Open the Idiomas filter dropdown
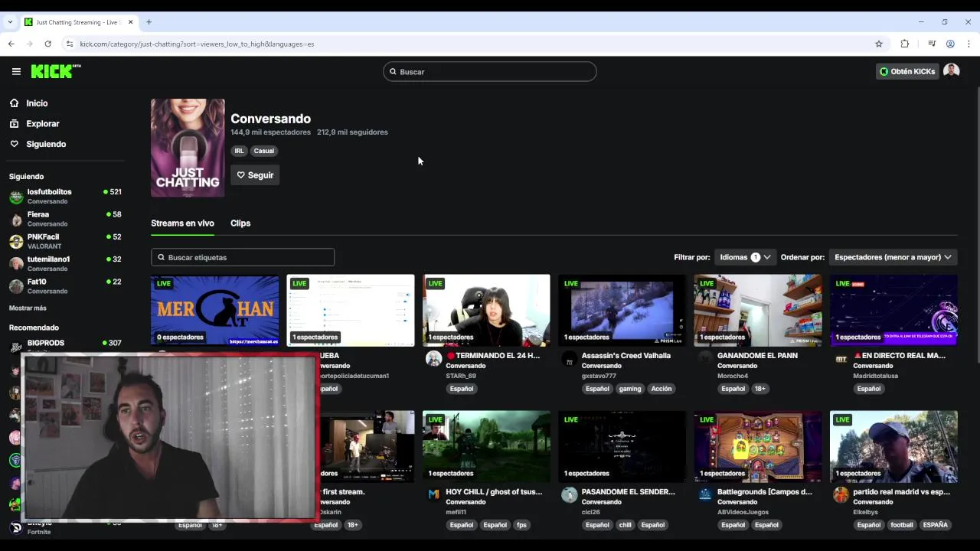The image size is (980, 551). (x=745, y=257)
